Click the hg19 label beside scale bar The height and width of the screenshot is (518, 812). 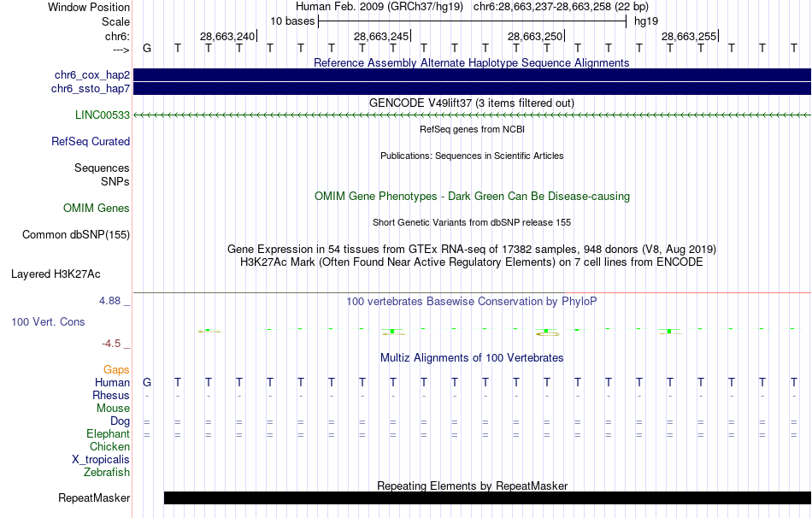coord(646,21)
